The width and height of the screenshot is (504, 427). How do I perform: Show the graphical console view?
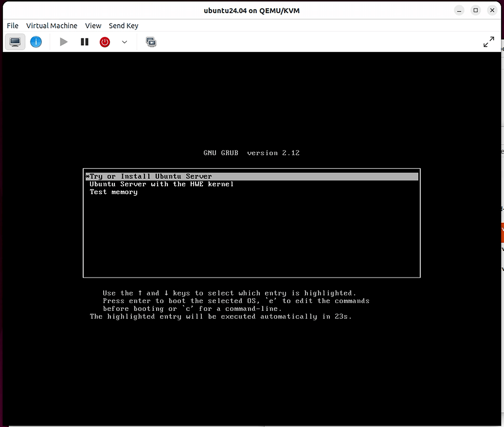coord(15,42)
